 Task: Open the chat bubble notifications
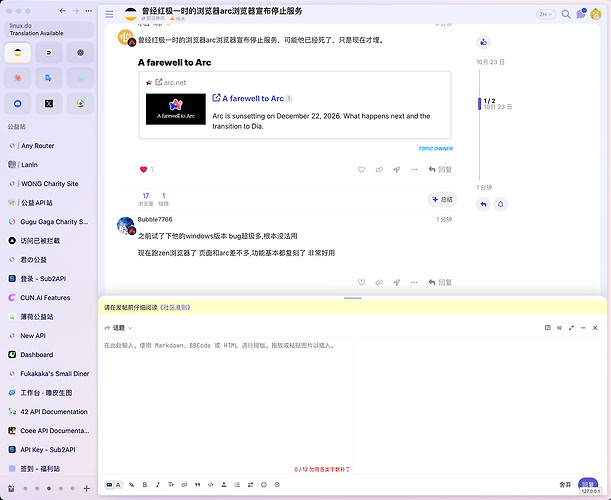point(581,14)
